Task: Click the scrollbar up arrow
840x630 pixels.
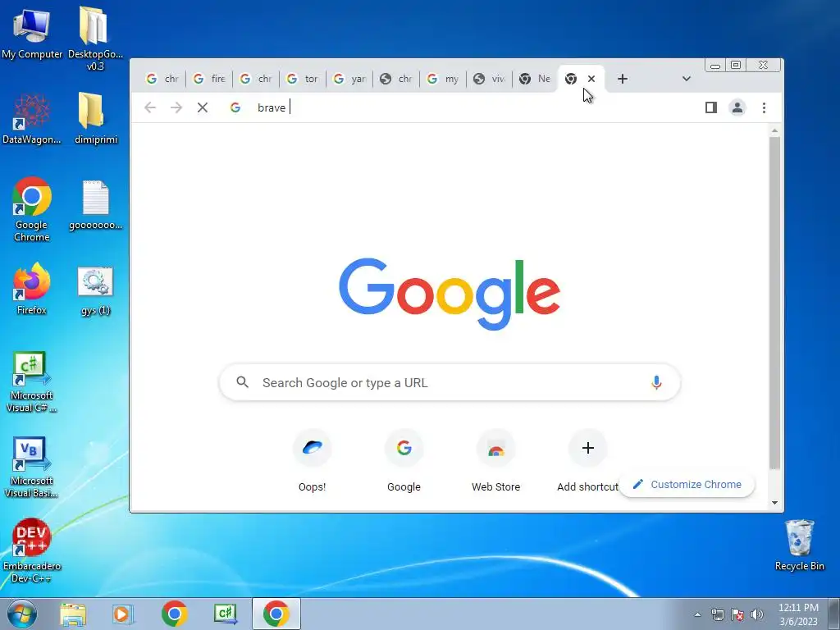Action: (x=774, y=130)
